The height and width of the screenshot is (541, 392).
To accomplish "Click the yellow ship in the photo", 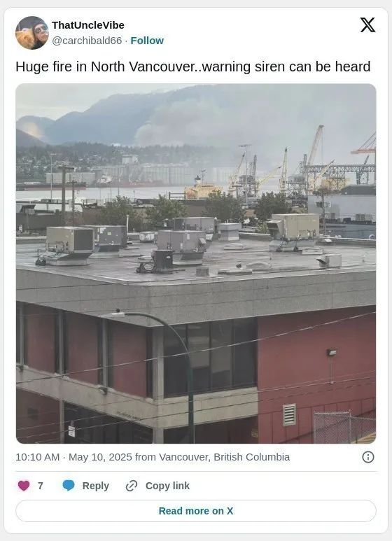I will 202,191.
